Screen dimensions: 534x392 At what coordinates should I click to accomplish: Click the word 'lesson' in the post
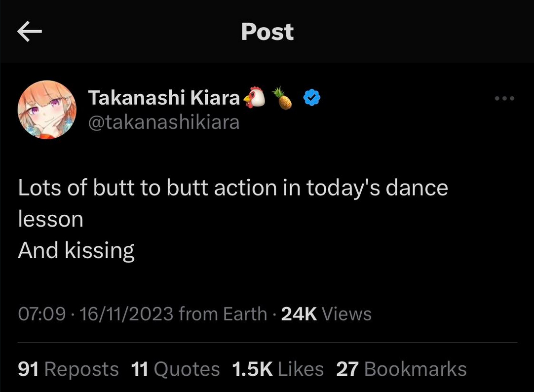click(51, 219)
